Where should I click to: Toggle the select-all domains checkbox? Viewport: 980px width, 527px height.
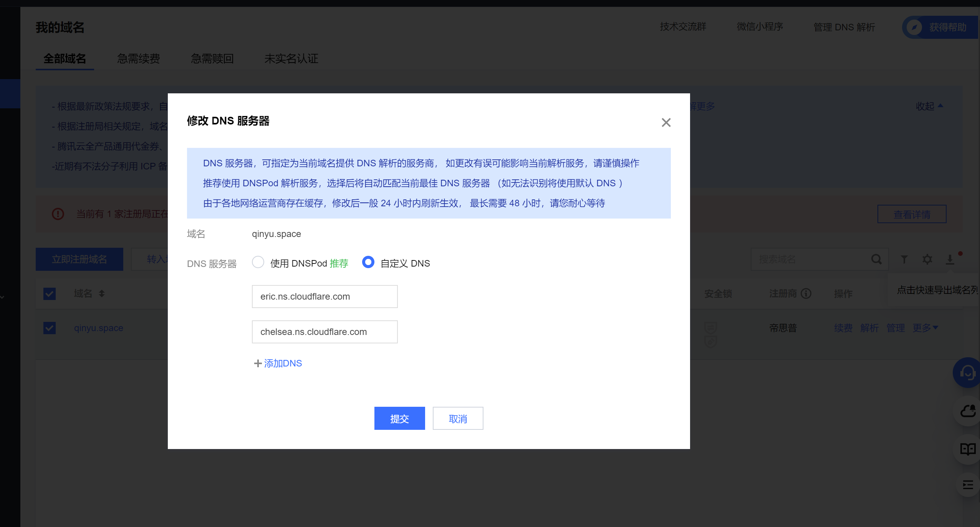[x=50, y=294]
